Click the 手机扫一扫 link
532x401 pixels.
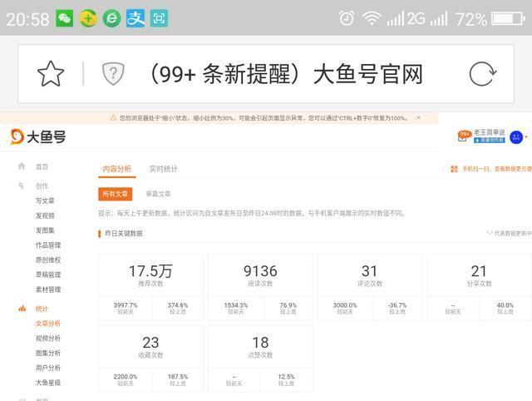pyautogui.click(x=497, y=169)
